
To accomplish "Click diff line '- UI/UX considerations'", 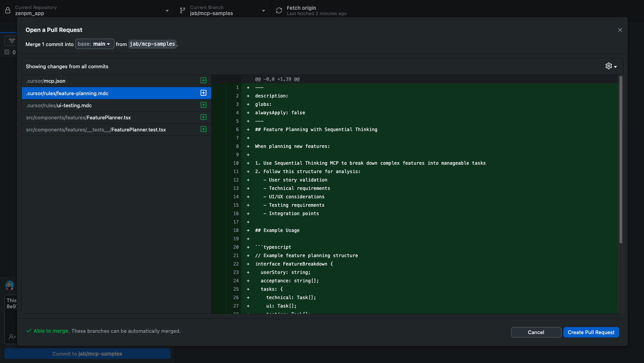I will coord(294,197).
